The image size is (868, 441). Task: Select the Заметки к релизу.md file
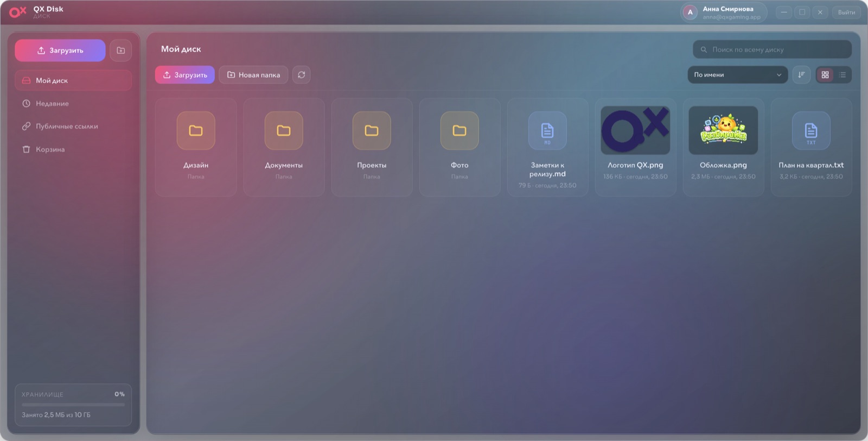coord(547,147)
